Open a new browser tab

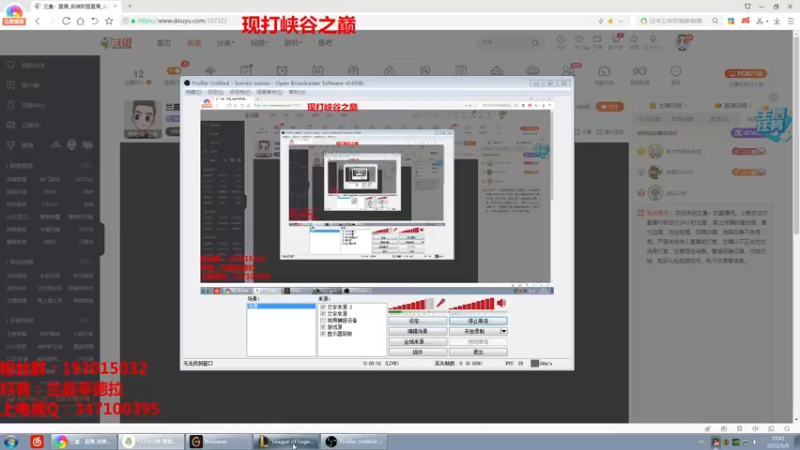(130, 6)
